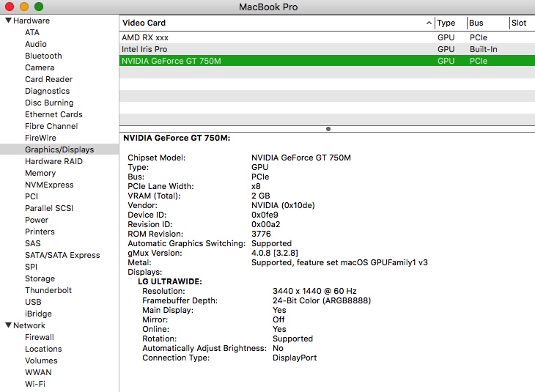The width and height of the screenshot is (535, 392).
Task: Select WWAN under Network
Action: pos(38,372)
